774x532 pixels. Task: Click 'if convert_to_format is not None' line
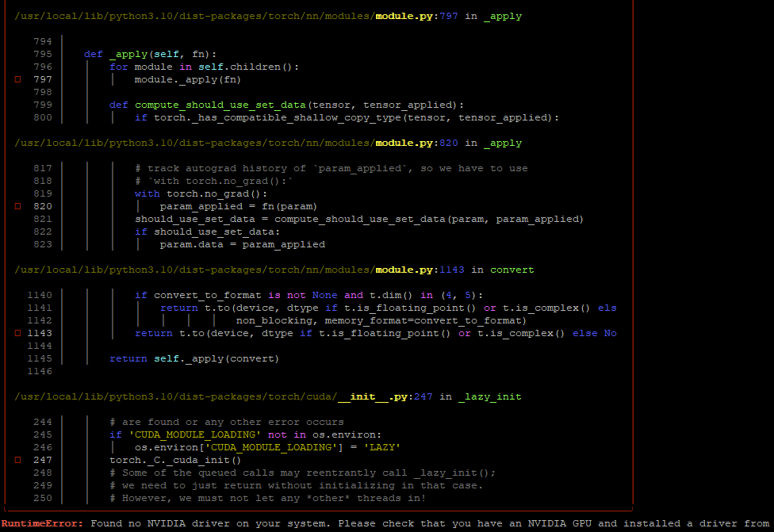308,295
